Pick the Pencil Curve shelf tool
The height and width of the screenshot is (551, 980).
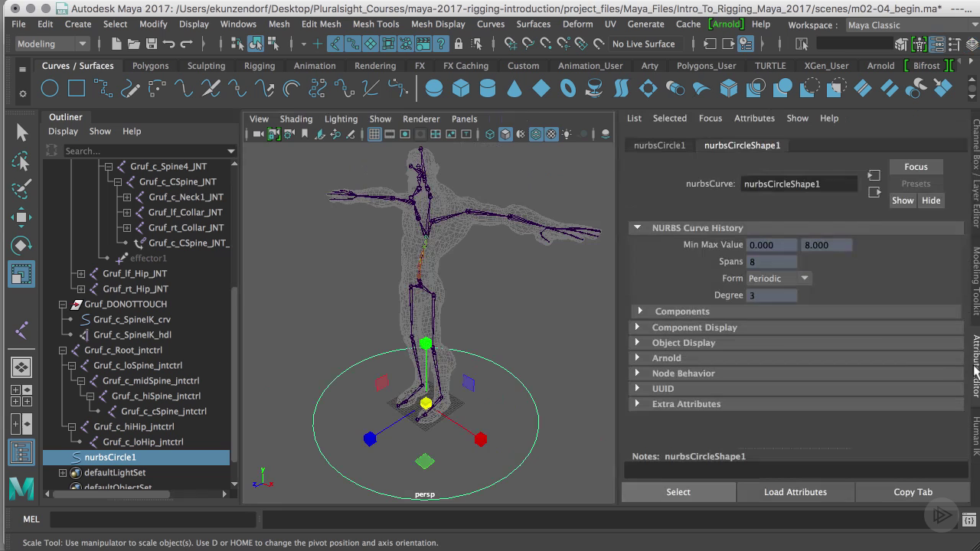coord(130,89)
